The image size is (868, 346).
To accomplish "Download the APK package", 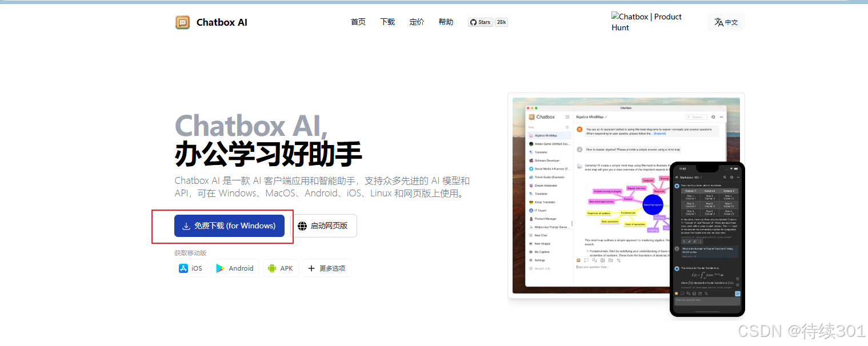I will 281,268.
